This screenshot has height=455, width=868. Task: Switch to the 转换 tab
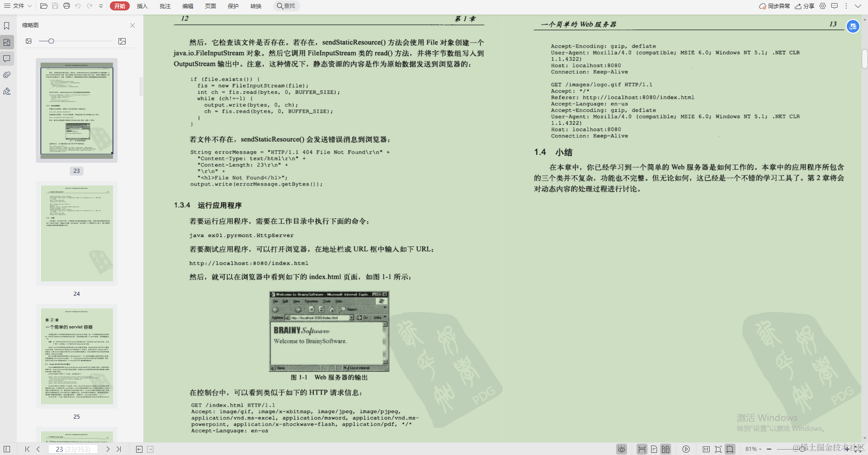(255, 6)
